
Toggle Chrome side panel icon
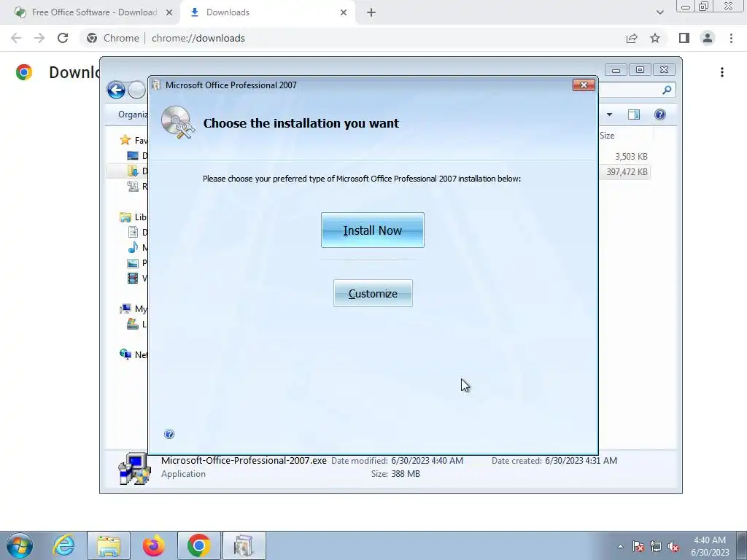coord(684,38)
